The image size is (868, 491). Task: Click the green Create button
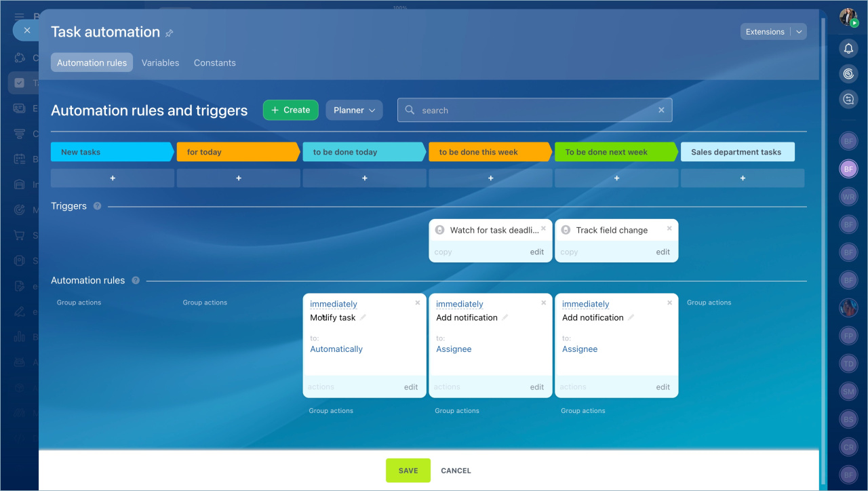[x=290, y=111]
